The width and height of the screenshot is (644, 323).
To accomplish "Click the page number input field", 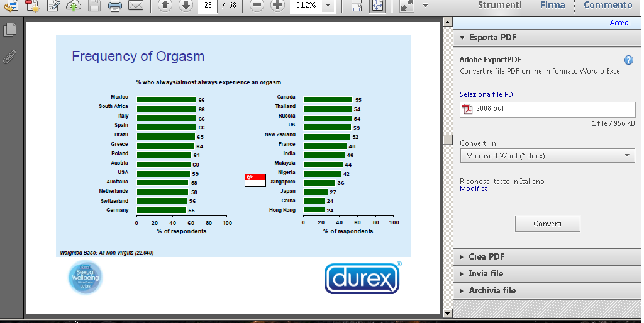I will coord(208,6).
